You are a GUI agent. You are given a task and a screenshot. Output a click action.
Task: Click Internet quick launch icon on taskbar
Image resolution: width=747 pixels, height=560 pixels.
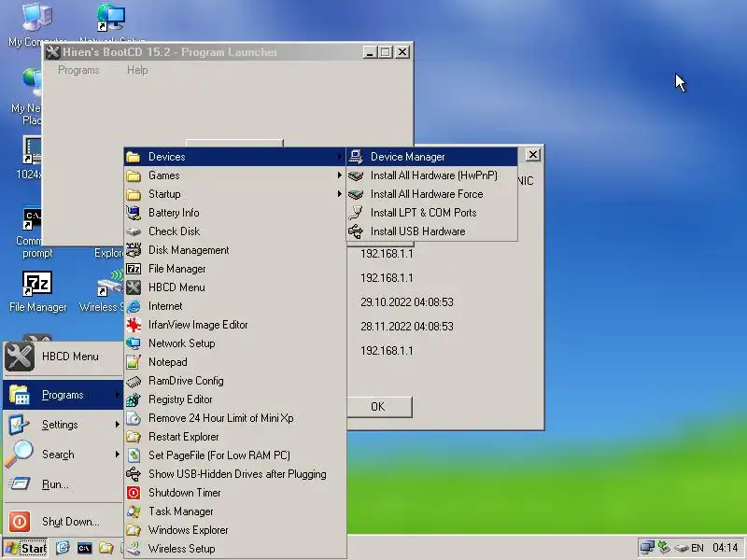point(63,548)
